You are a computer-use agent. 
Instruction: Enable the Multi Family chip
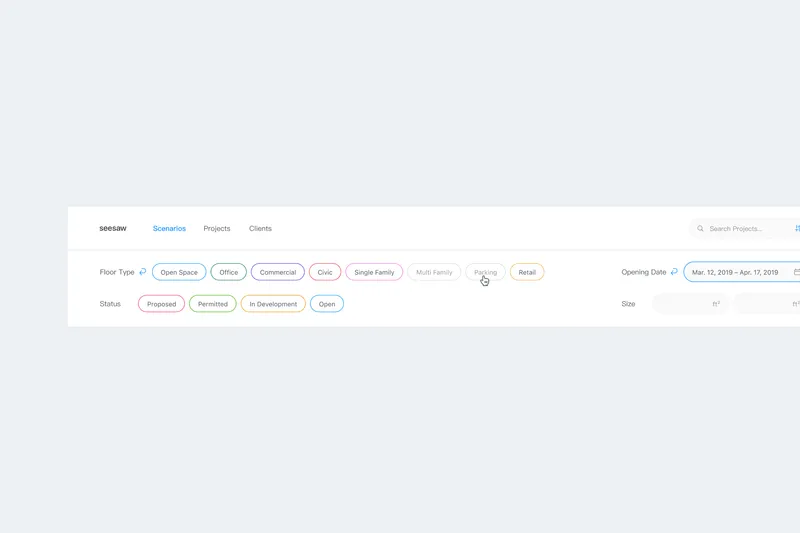point(434,272)
